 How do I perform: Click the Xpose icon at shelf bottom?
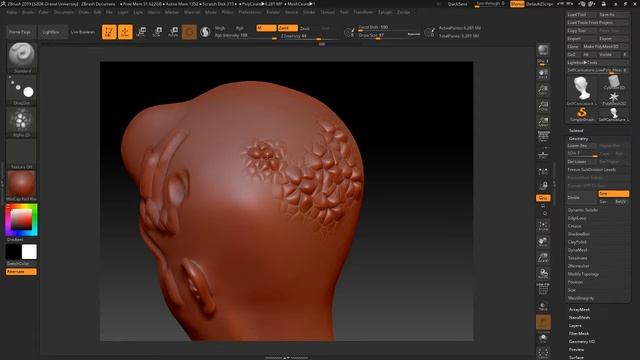(543, 353)
